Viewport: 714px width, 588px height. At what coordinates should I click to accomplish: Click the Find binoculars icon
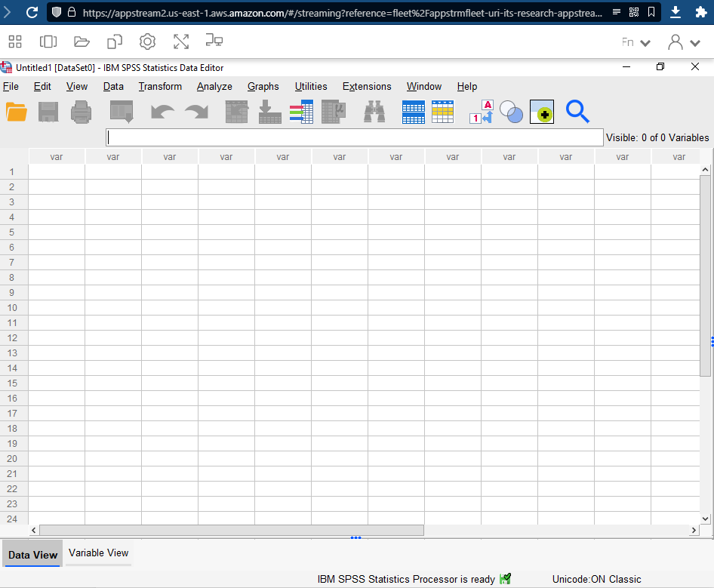coord(374,112)
